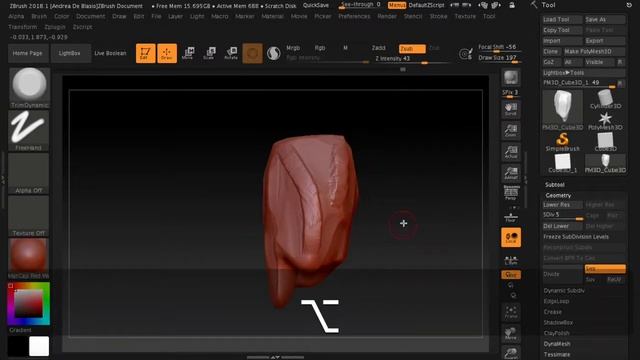Click the Move canvas icon in right shelf
The image size is (640, 360).
[x=511, y=333]
